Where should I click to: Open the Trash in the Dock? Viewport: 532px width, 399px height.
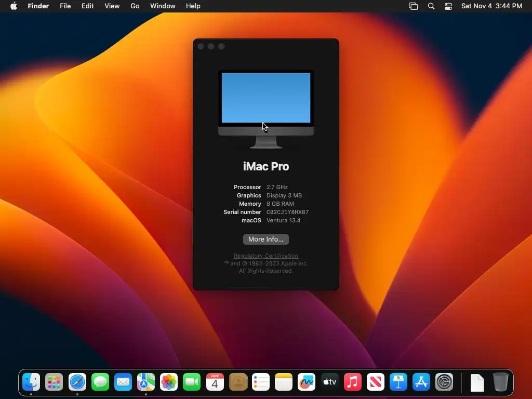click(500, 382)
